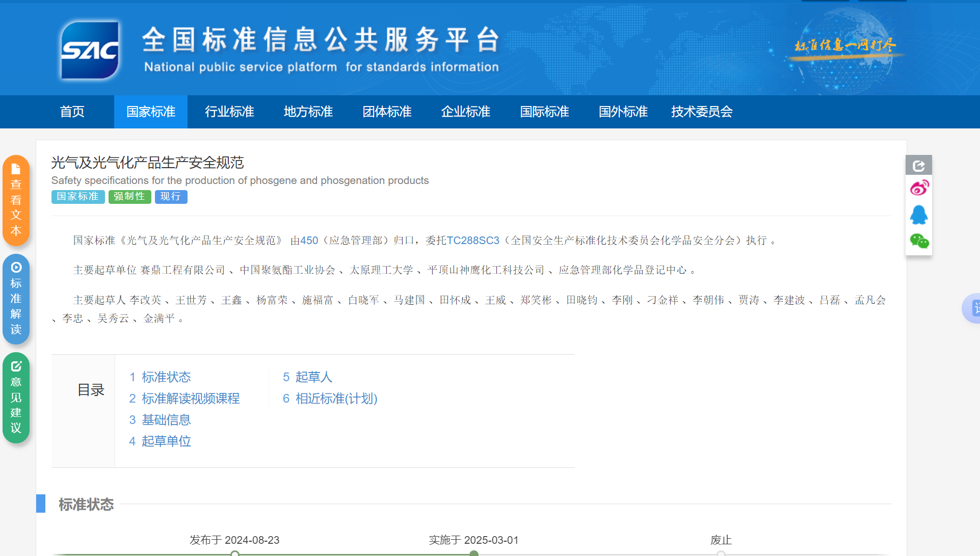Jump to 4 起草单位 section
Image resolution: width=980 pixels, height=556 pixels.
point(160,441)
